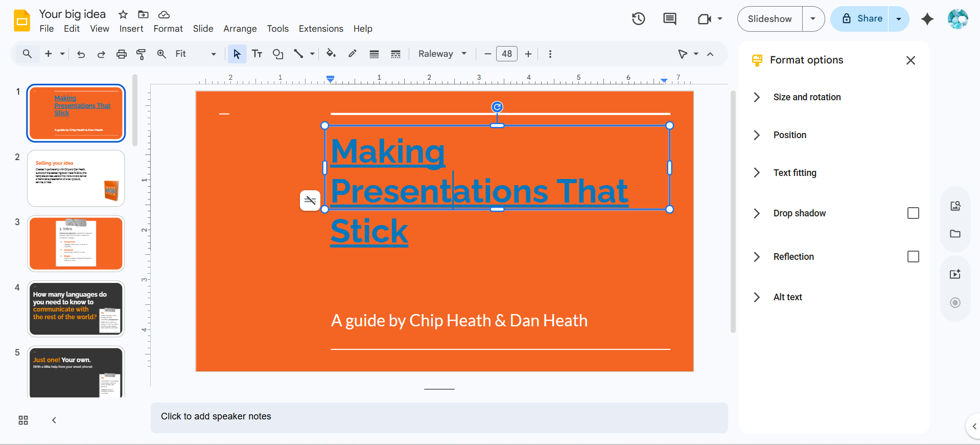Open the Arrange menu
This screenshot has width=980, height=445.
[x=240, y=29]
